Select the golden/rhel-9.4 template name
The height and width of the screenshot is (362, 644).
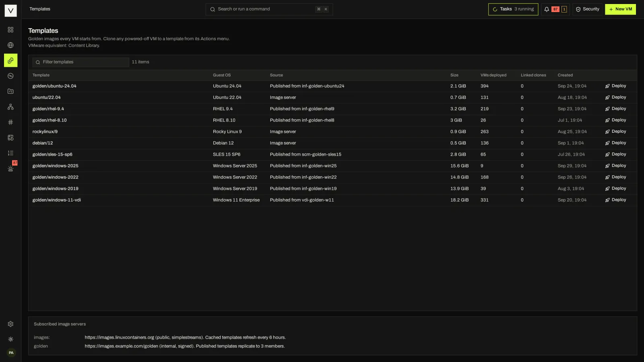(48, 109)
